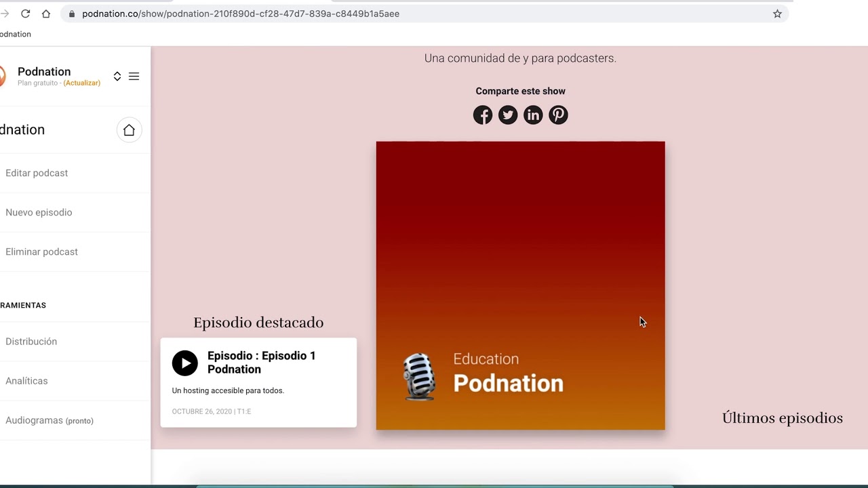Share the show on Pinterest
The height and width of the screenshot is (488, 868).
(558, 115)
